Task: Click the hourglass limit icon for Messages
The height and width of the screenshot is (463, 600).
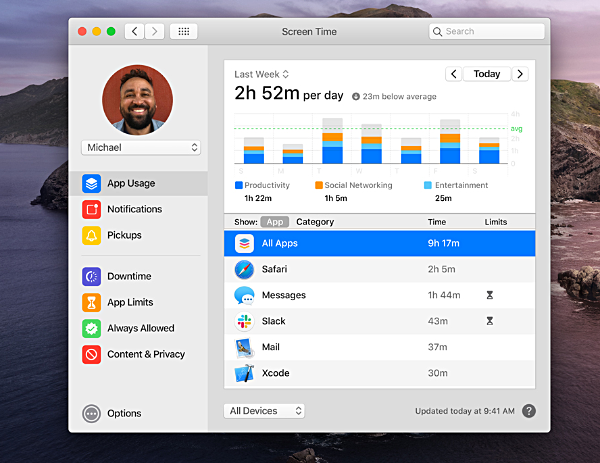Action: tap(489, 296)
